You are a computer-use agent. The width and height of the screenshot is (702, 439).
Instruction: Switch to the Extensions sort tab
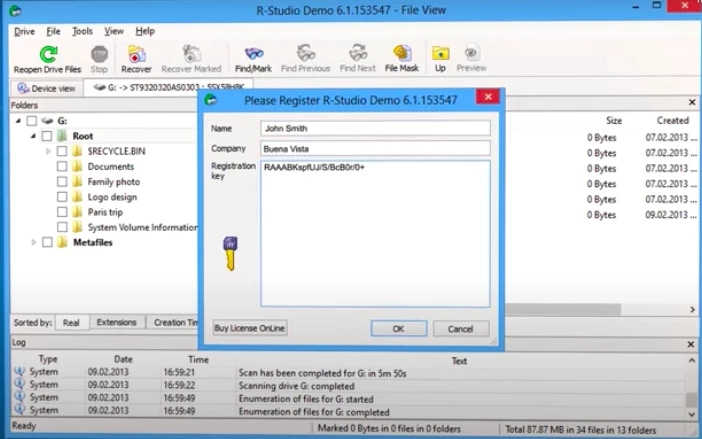coord(116,323)
